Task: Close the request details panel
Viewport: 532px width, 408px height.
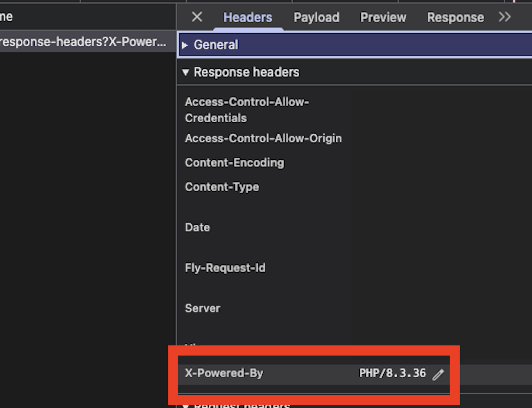Action: tap(197, 16)
